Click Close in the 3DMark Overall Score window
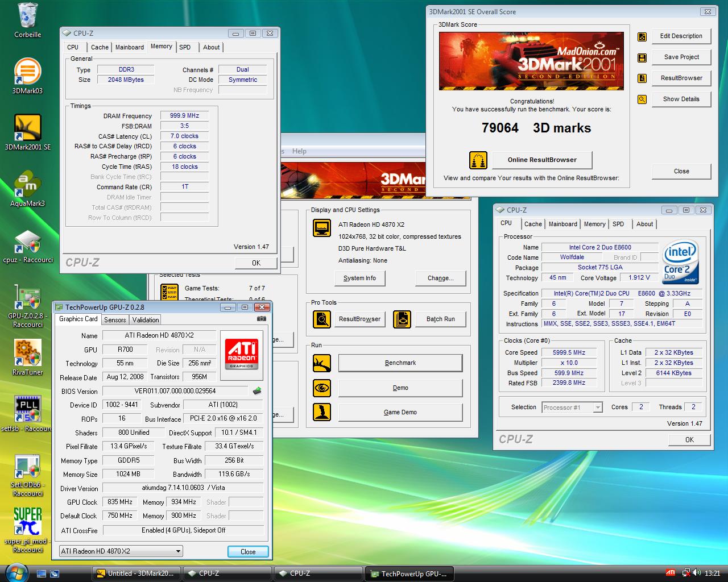The height and width of the screenshot is (582, 728). click(681, 172)
